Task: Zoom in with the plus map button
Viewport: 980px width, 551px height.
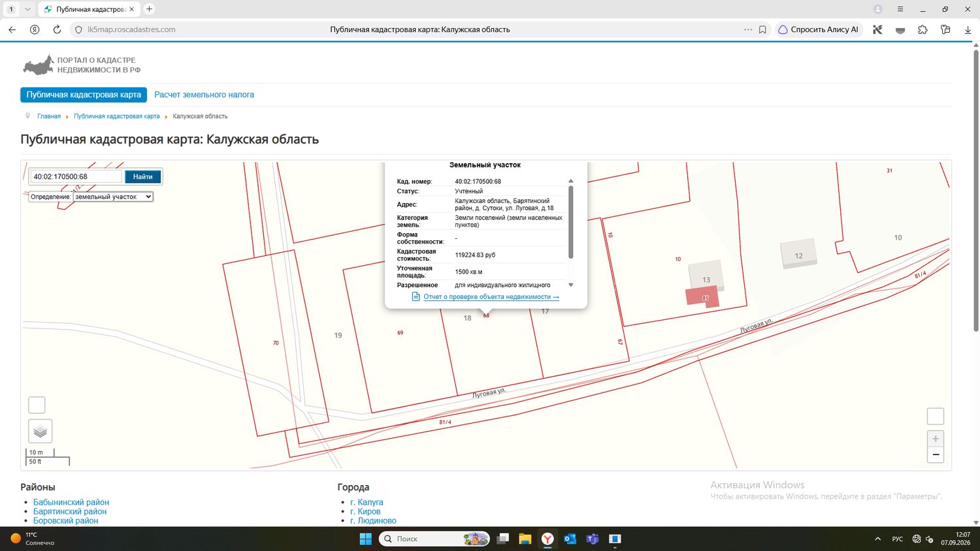Action: click(936, 439)
